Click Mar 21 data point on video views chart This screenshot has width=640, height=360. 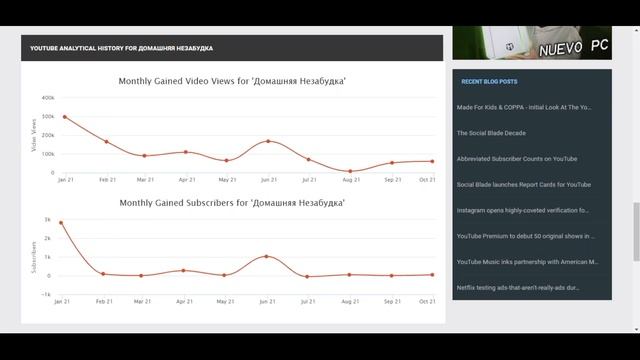click(144, 156)
